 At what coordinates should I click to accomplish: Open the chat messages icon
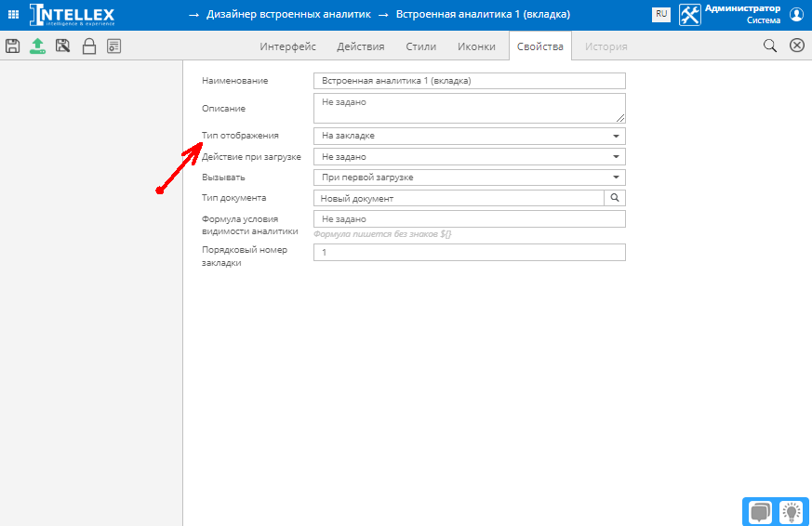pyautogui.click(x=760, y=512)
